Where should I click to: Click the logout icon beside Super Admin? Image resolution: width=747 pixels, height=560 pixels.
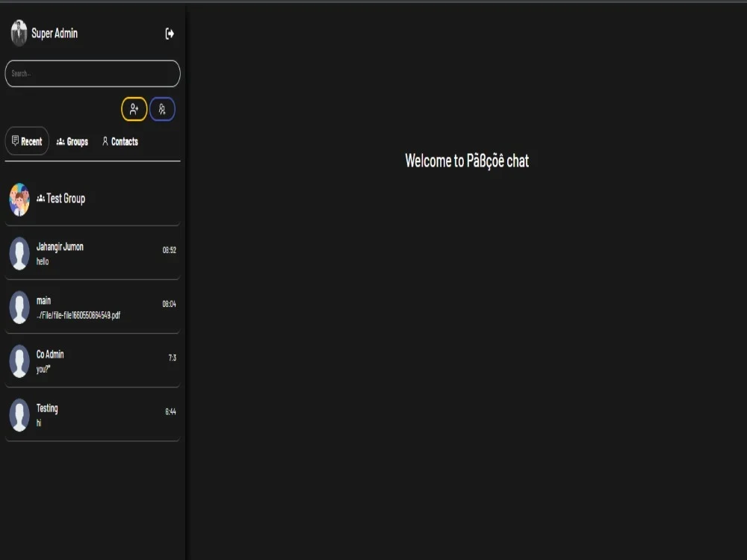click(170, 33)
